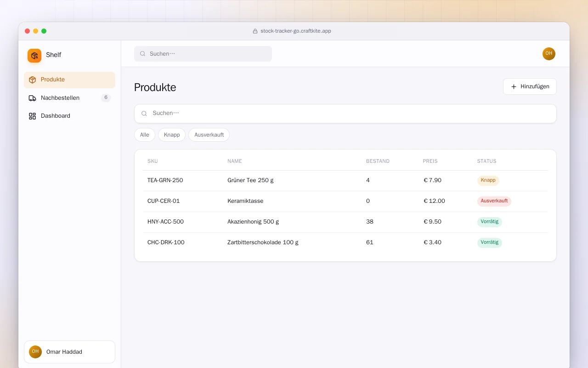Click the Nachbestellen truck icon
The width and height of the screenshot is (588, 368).
(32, 98)
